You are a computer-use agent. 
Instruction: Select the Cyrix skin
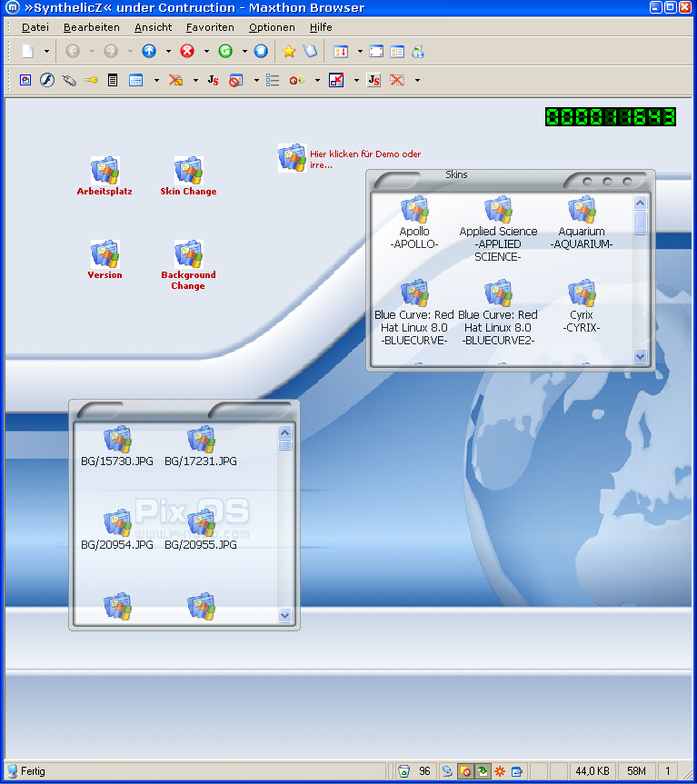582,306
